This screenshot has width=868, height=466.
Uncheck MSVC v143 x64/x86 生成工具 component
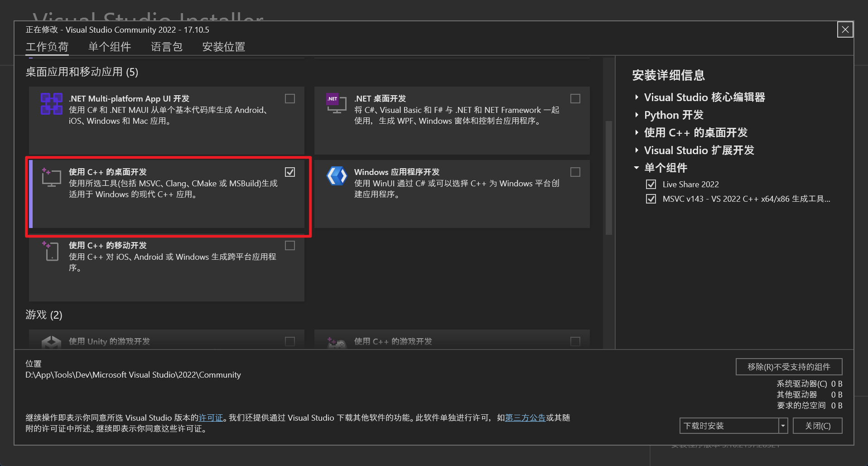(x=651, y=199)
